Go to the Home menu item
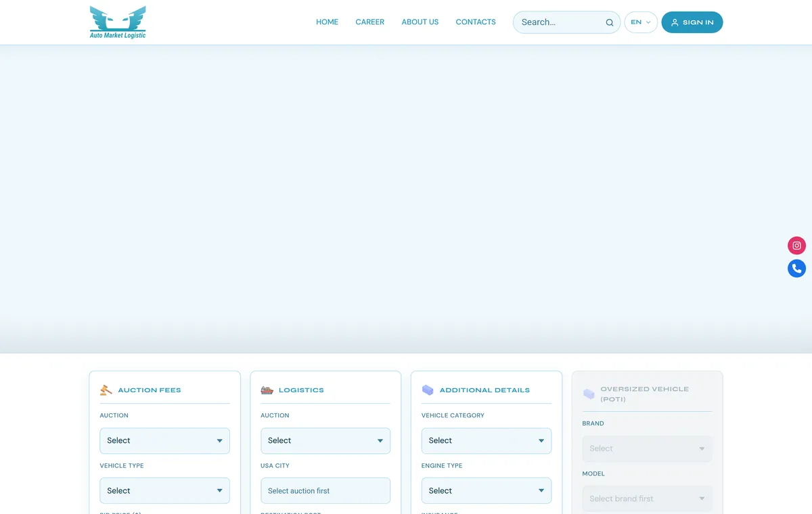Image resolution: width=812 pixels, height=514 pixels. (327, 22)
